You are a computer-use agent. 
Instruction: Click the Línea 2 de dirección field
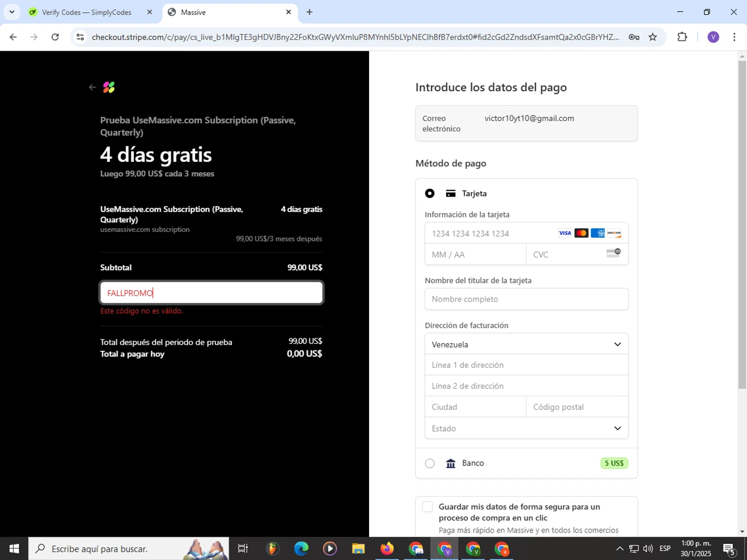pos(526,386)
